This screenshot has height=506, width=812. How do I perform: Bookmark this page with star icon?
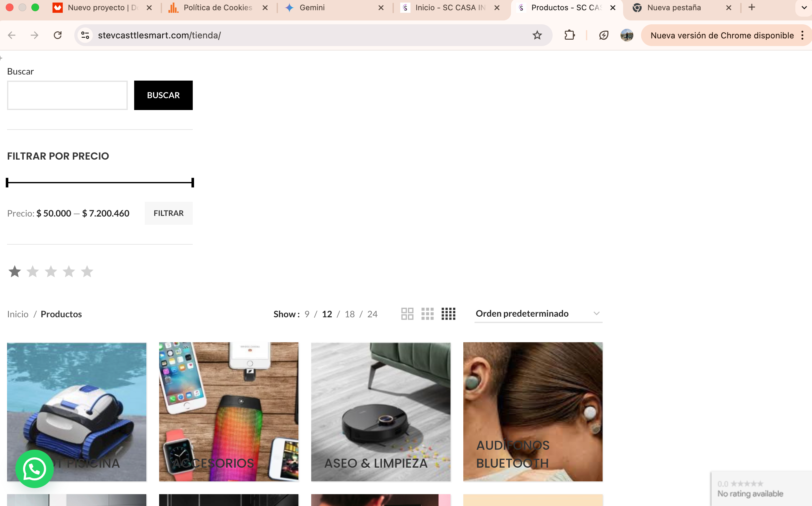tap(537, 35)
